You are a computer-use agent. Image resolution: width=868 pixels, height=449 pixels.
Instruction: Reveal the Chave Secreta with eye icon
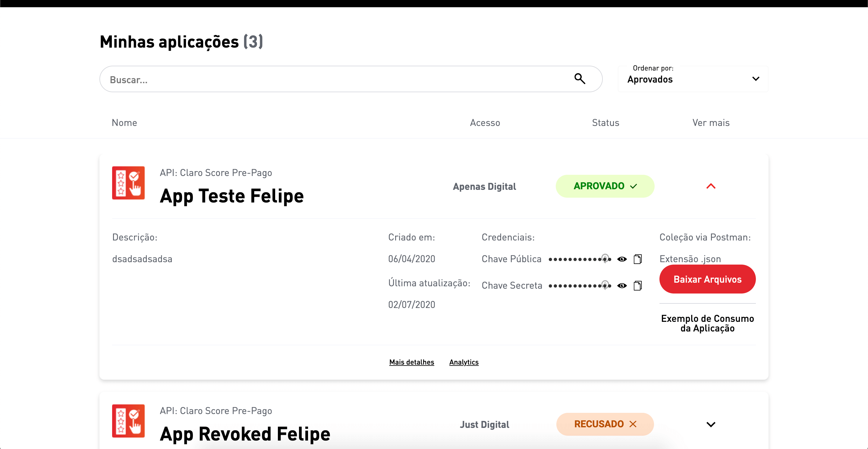(622, 286)
